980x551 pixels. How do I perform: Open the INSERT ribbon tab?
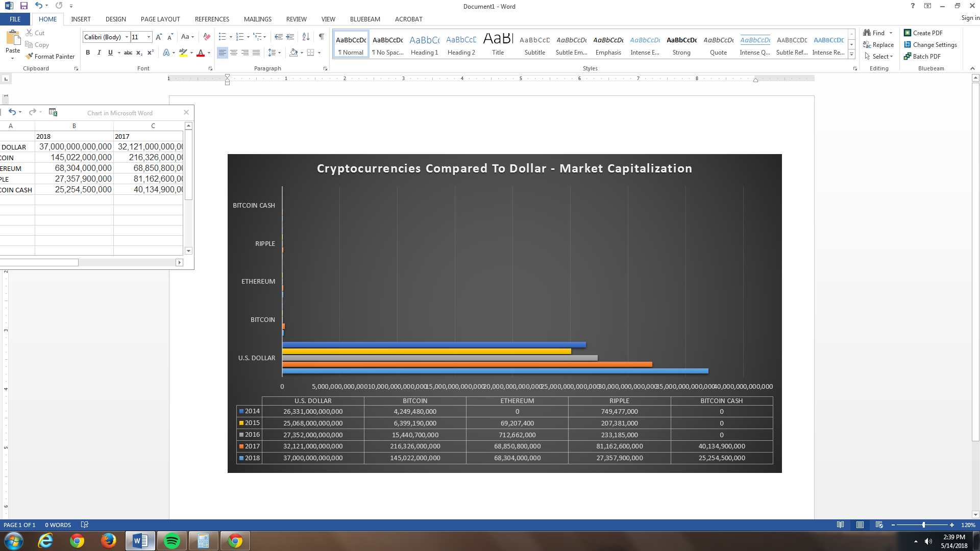[x=81, y=19]
